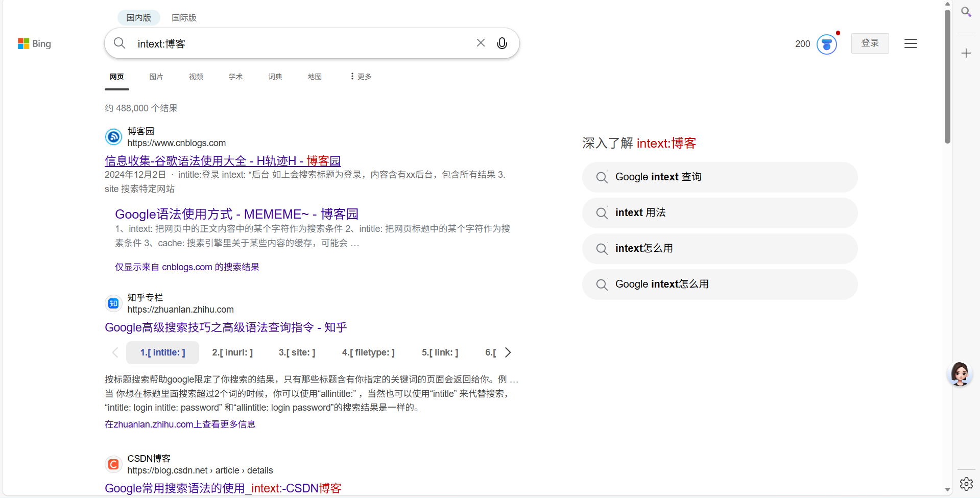The image size is (980, 498).
Task: Click the https://www.cnblogs.com URL text
Action: [x=177, y=144]
